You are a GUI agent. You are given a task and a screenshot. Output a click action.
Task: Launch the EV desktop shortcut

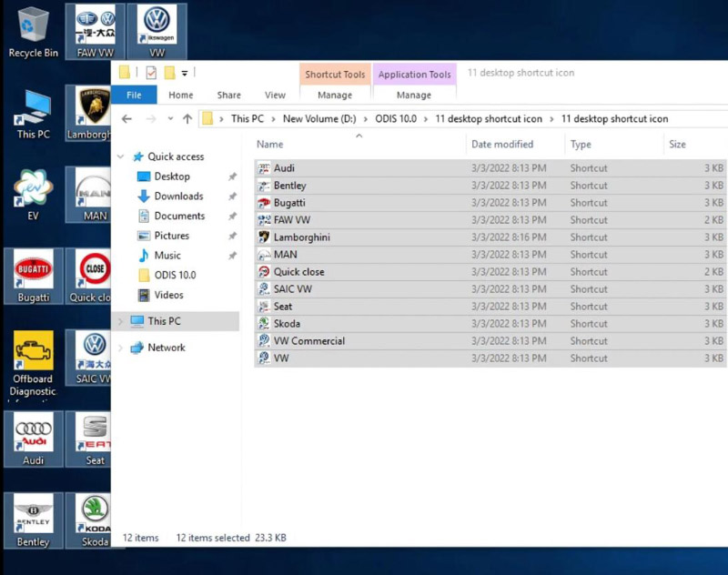pos(33,195)
